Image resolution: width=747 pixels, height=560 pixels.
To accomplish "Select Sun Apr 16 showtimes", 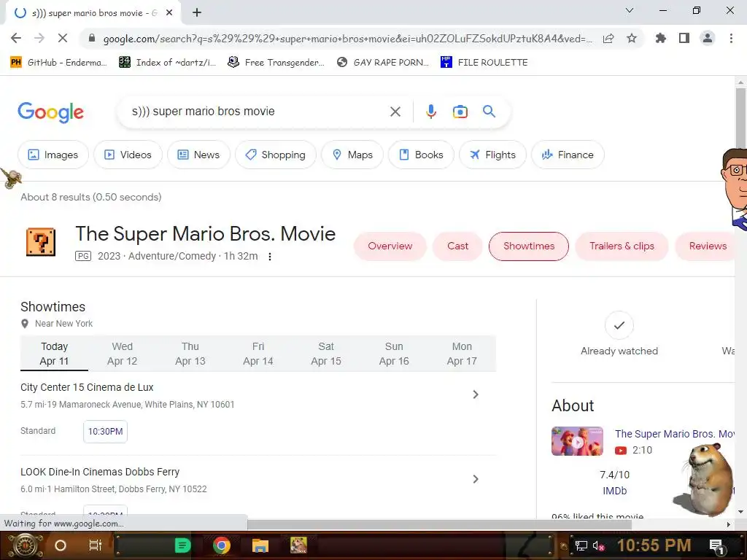I will coord(394,354).
